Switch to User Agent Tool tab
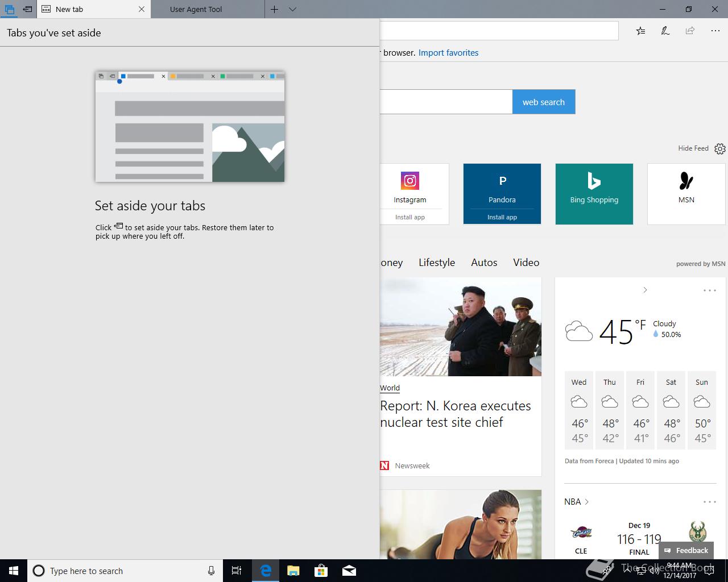728x582 pixels. pos(208,9)
